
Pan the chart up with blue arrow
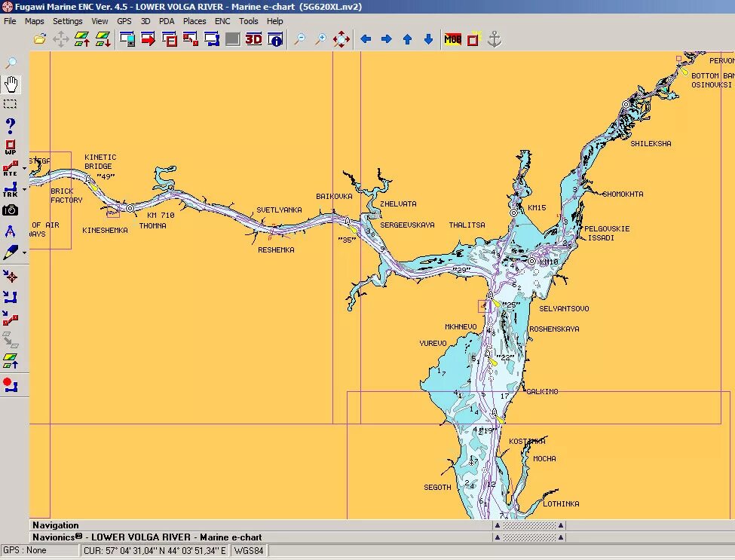(407, 39)
